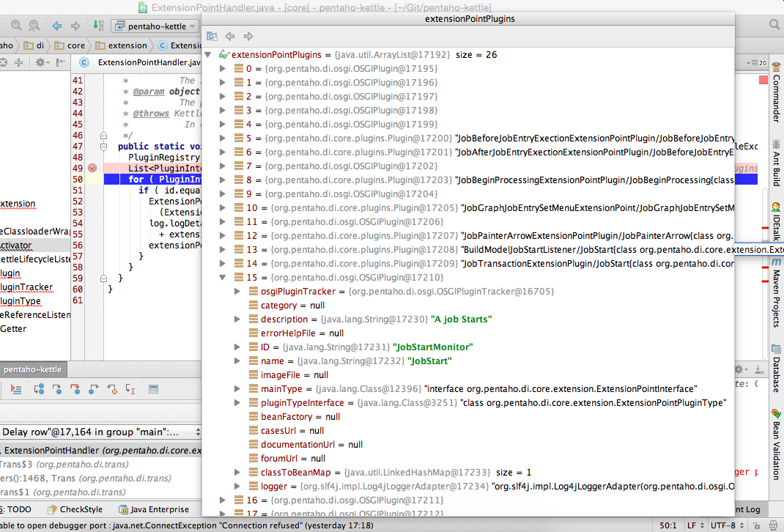Click the Step Into debugger icon
Image resolution: width=784 pixels, height=532 pixels.
pos(57,389)
